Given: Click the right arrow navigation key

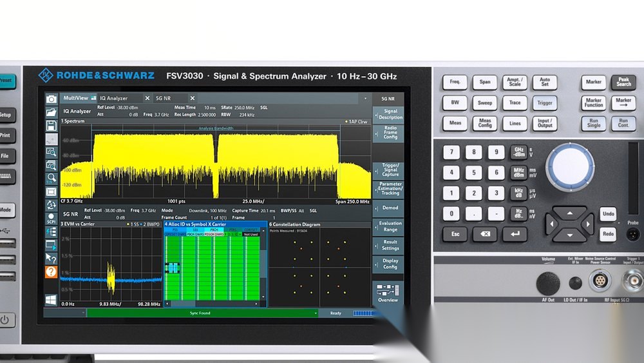Looking at the screenshot, I should tap(588, 224).
